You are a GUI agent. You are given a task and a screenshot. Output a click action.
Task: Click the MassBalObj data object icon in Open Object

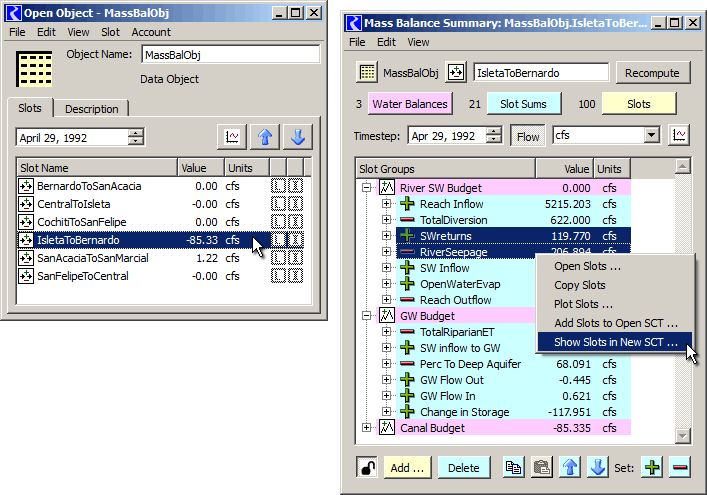[x=34, y=69]
